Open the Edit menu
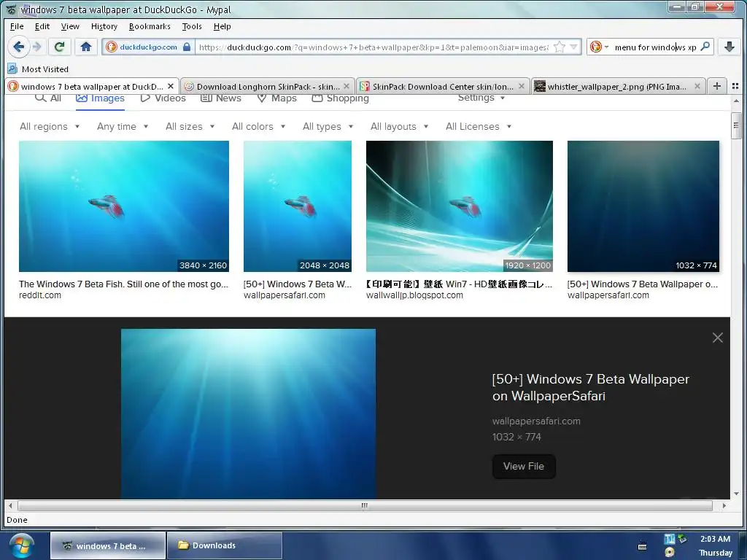The image size is (747, 560). click(x=42, y=26)
